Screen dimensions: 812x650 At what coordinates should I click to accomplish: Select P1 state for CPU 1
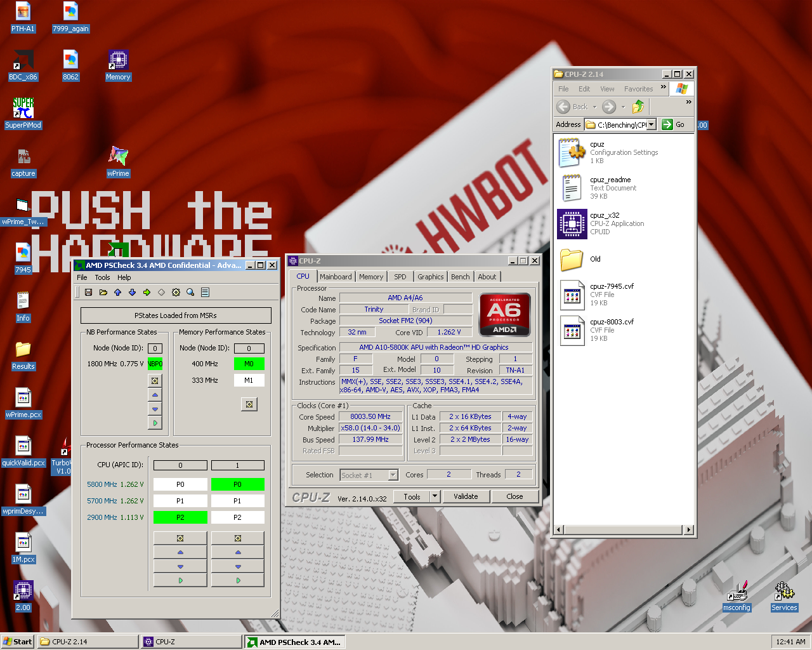tap(238, 501)
